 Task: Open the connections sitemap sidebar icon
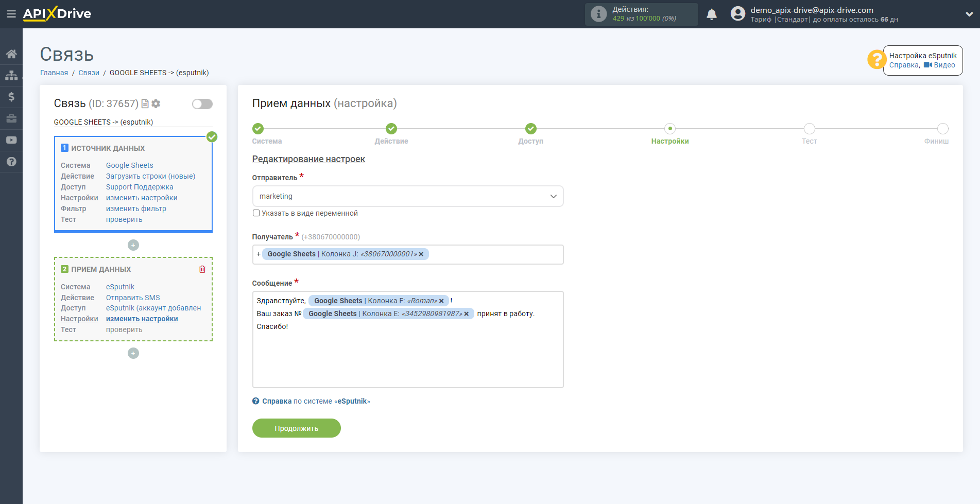[x=11, y=75]
